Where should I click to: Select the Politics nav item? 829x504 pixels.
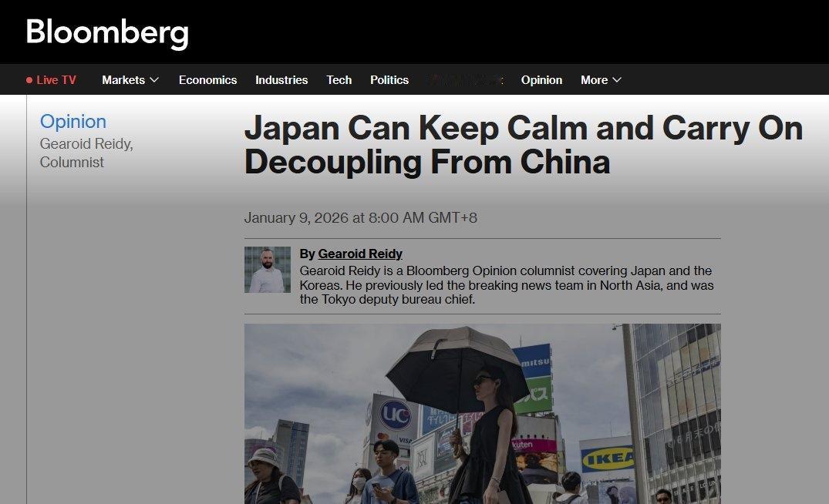click(x=389, y=79)
